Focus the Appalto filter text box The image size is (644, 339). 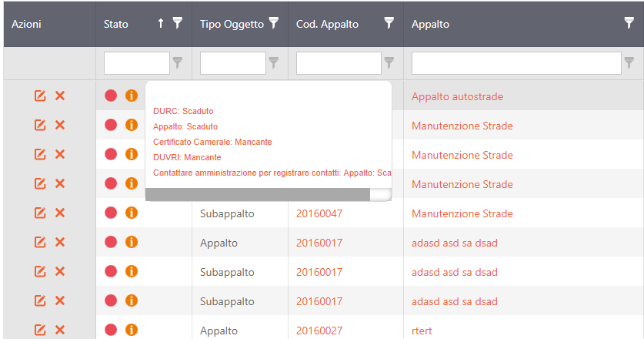coord(516,63)
